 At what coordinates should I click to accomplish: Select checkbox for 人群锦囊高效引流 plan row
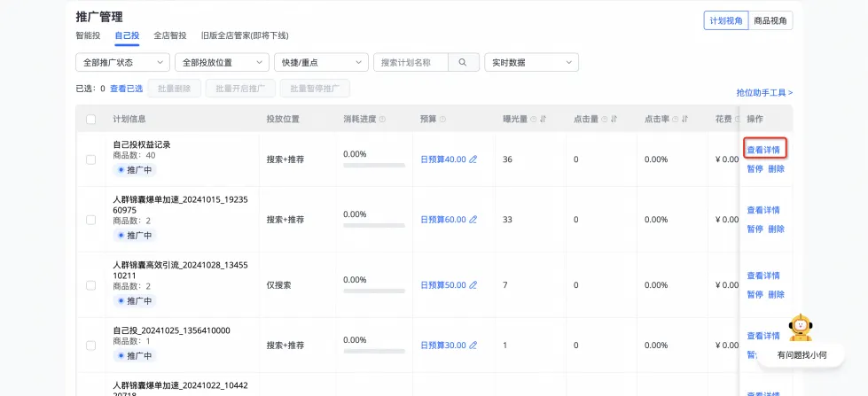click(x=90, y=285)
